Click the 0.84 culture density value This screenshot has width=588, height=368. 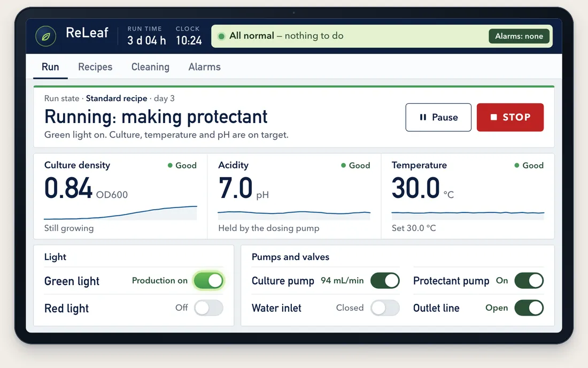tap(68, 188)
